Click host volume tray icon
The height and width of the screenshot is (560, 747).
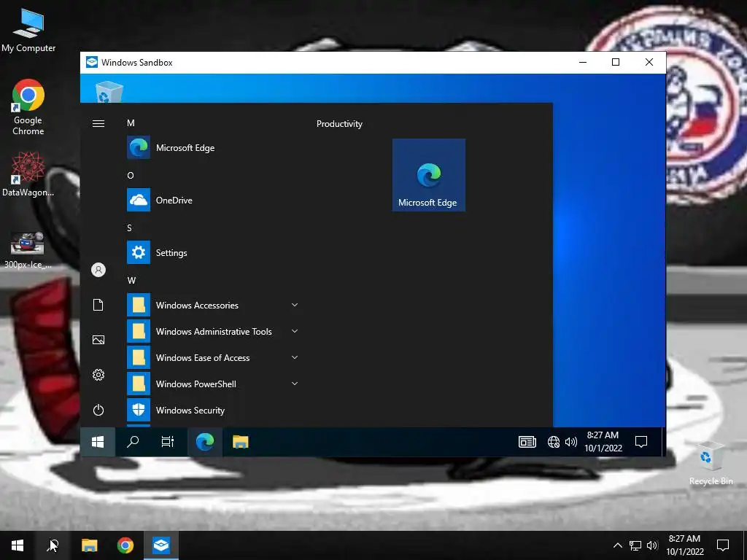[x=652, y=545]
